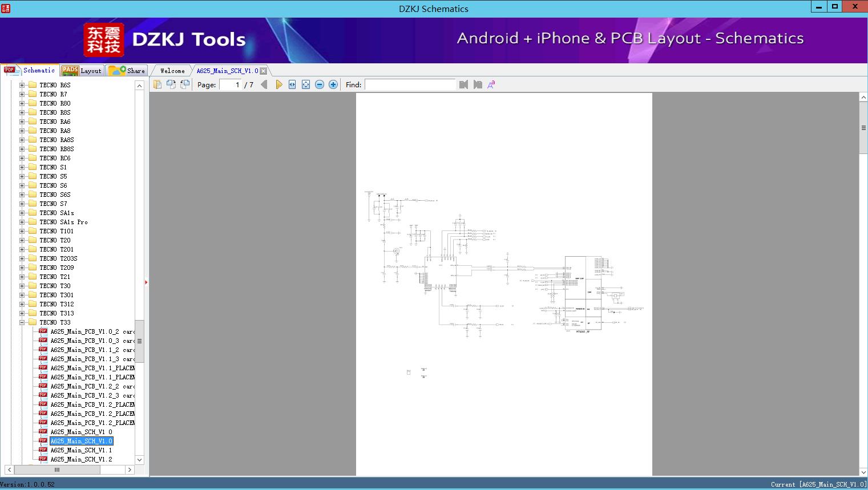Viewport: 868px width, 490px height.
Task: Expand the TECNO T203S folder
Action: [x=22, y=258]
